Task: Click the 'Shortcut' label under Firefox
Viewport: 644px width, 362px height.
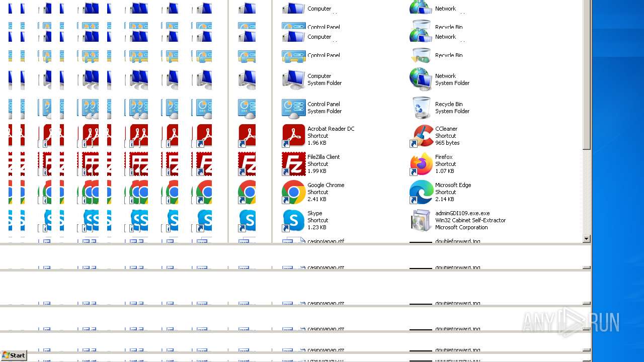Action: [x=446, y=164]
